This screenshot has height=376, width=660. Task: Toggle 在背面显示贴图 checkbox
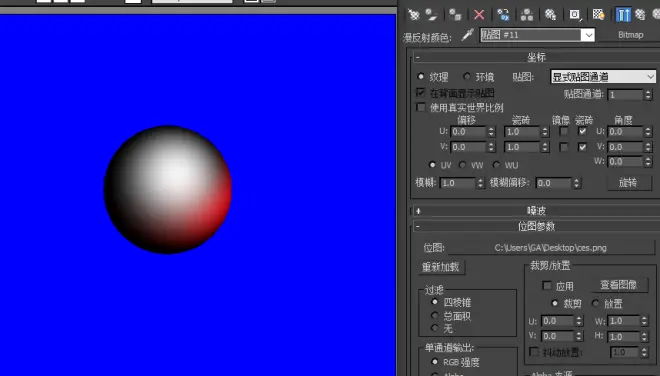point(420,93)
